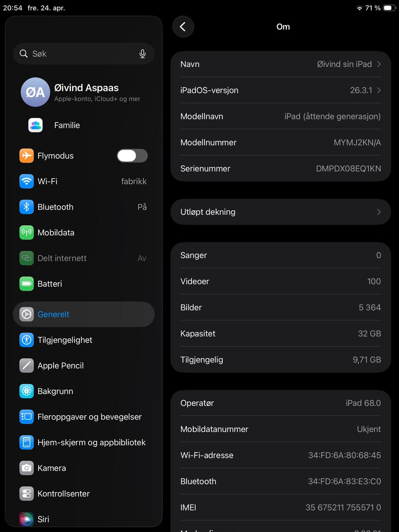Open Hjem-skjerm og appbibliotek settings

[84, 442]
